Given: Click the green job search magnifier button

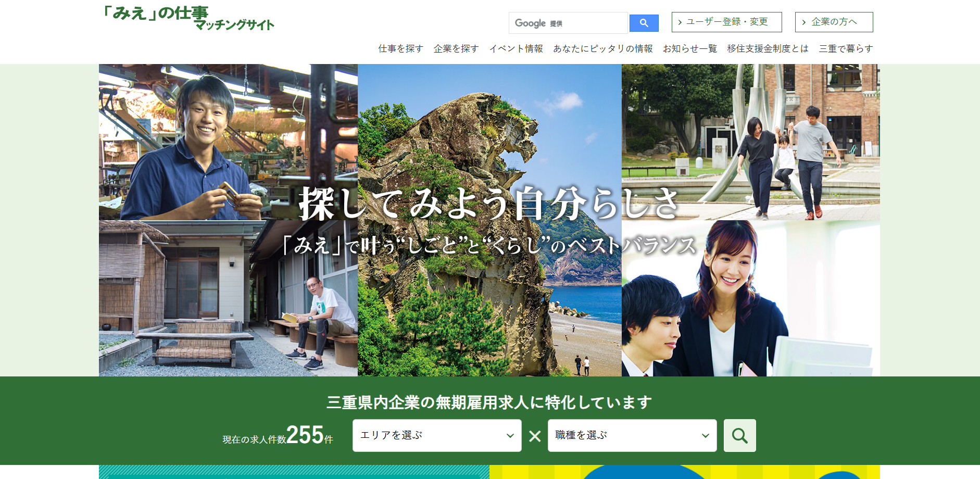Looking at the screenshot, I should 739,435.
